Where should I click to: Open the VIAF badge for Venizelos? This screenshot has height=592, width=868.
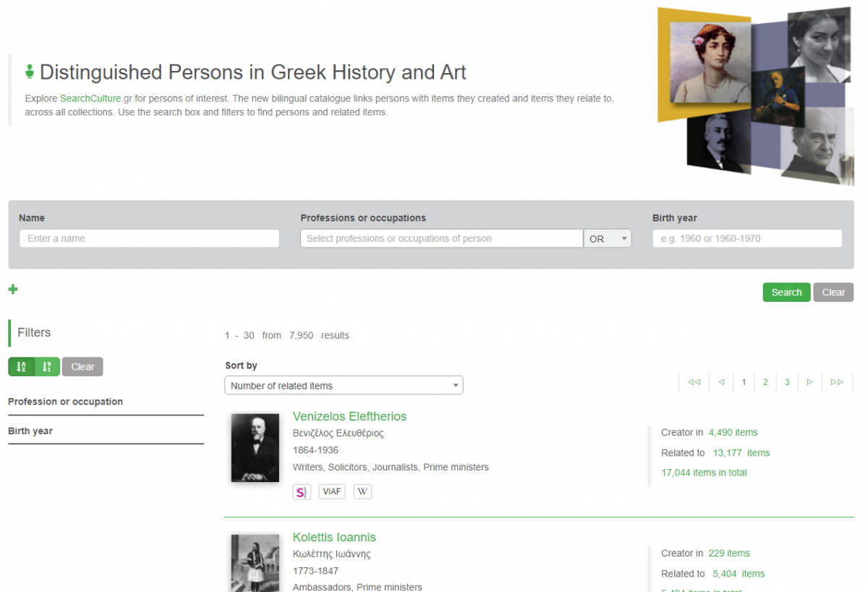(332, 492)
